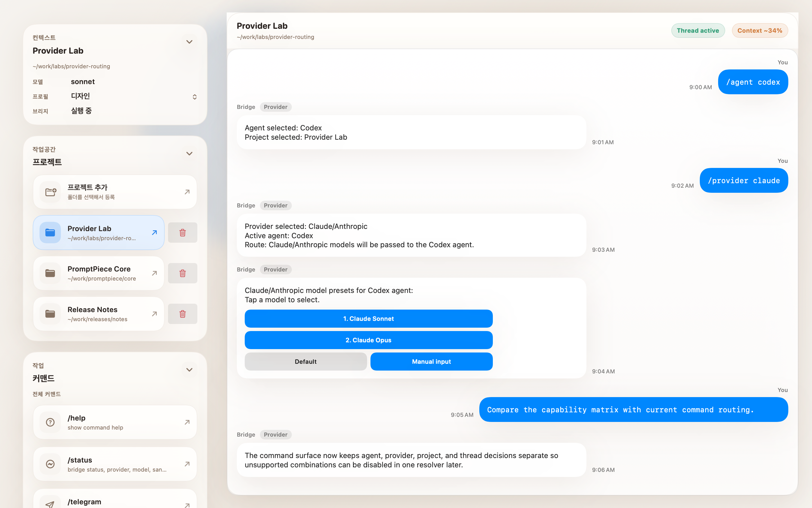
Task: Click the Release Notes folder icon
Action: [50, 314]
